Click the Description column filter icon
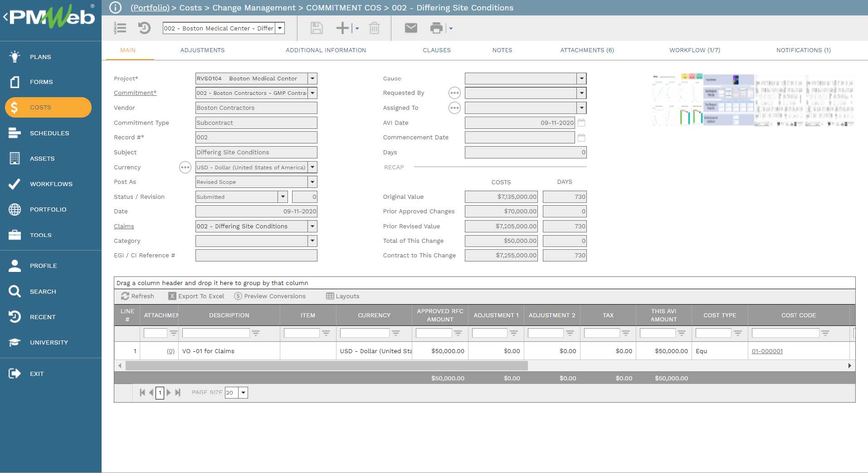This screenshot has width=868, height=473. [x=256, y=333]
